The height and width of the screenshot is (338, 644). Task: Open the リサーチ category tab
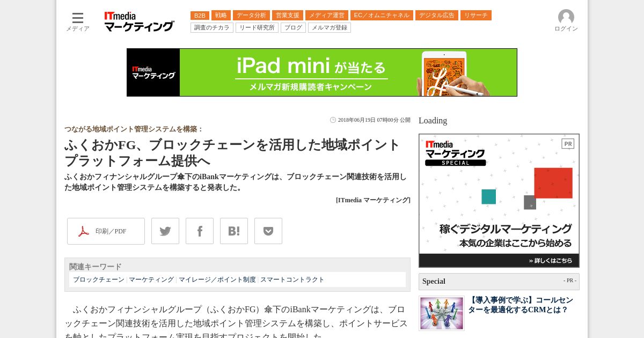[x=476, y=16]
